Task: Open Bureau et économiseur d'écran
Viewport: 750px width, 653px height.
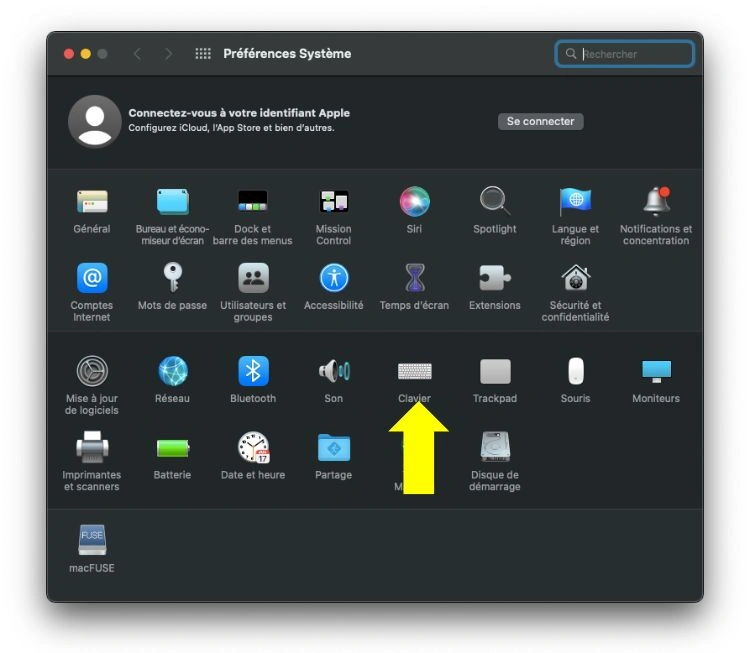Action: (173, 201)
